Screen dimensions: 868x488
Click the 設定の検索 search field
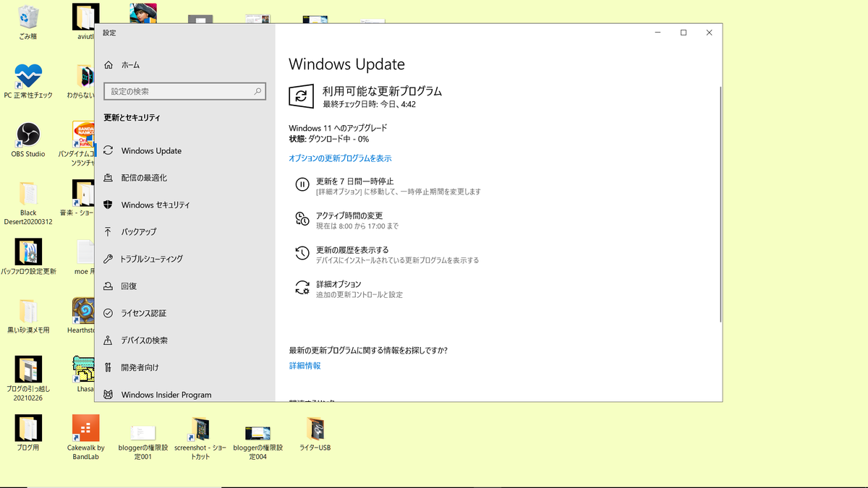click(184, 92)
